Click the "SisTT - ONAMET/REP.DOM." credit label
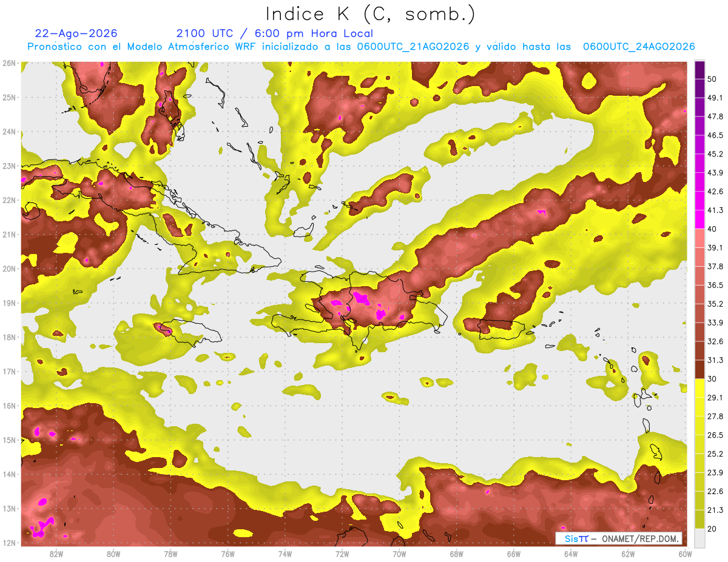 (x=619, y=538)
